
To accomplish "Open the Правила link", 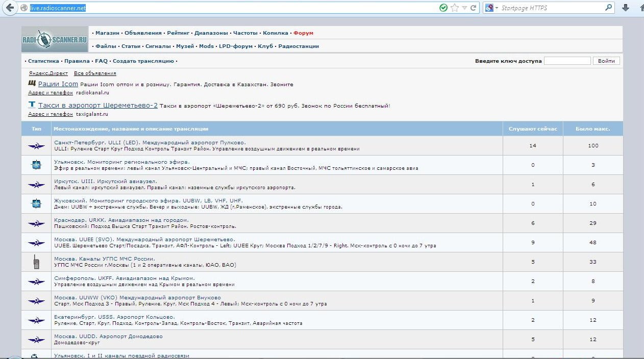I will pyautogui.click(x=77, y=61).
